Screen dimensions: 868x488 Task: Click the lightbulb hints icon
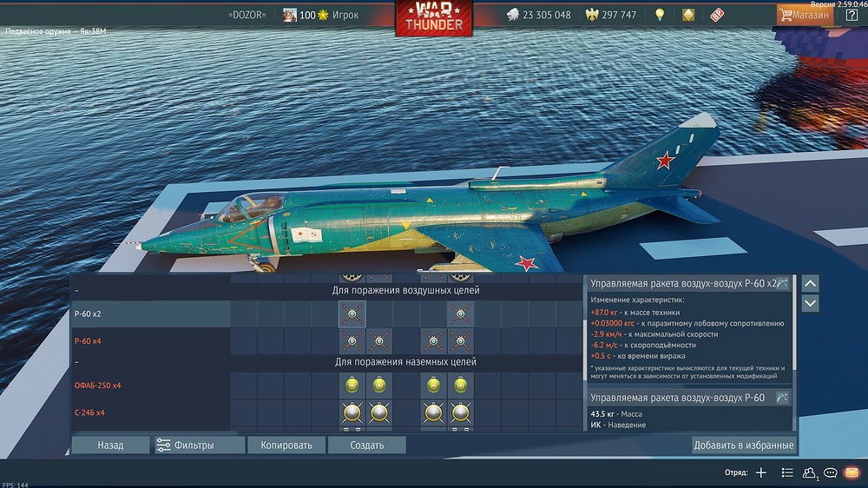pos(660,15)
